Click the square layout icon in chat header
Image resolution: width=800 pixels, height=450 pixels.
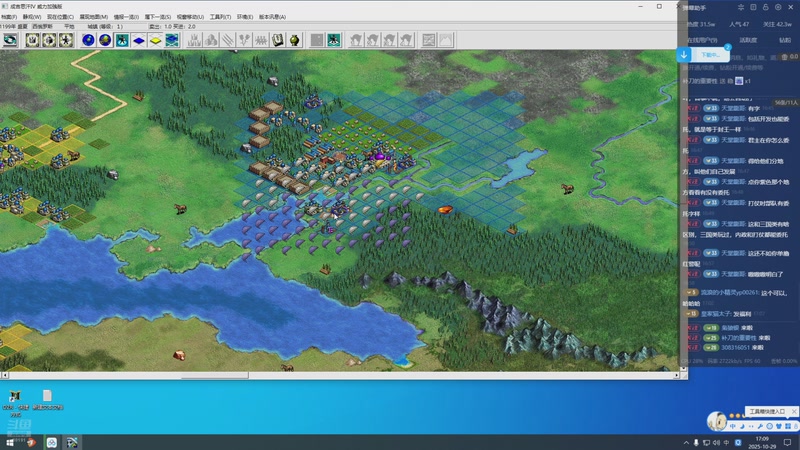(753, 7)
